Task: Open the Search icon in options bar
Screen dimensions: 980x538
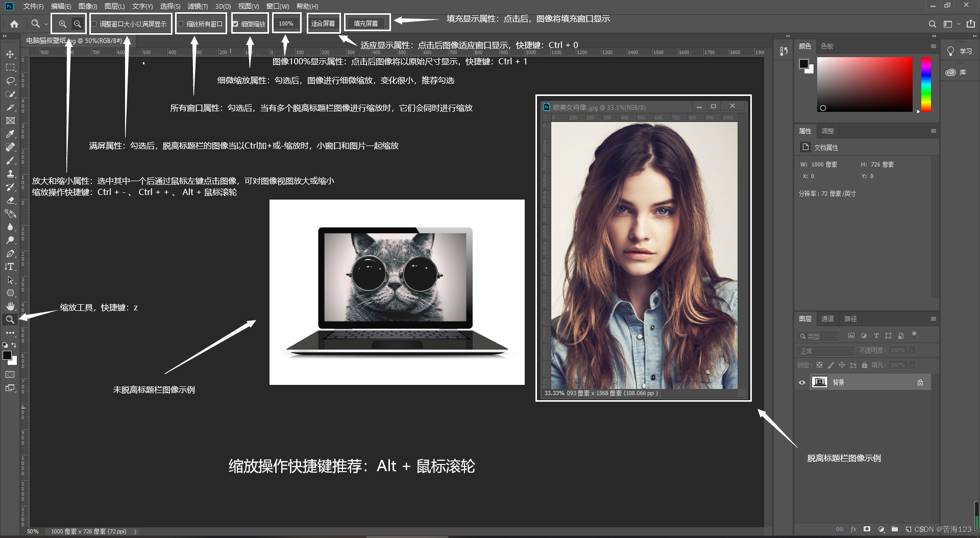Action: tap(932, 24)
